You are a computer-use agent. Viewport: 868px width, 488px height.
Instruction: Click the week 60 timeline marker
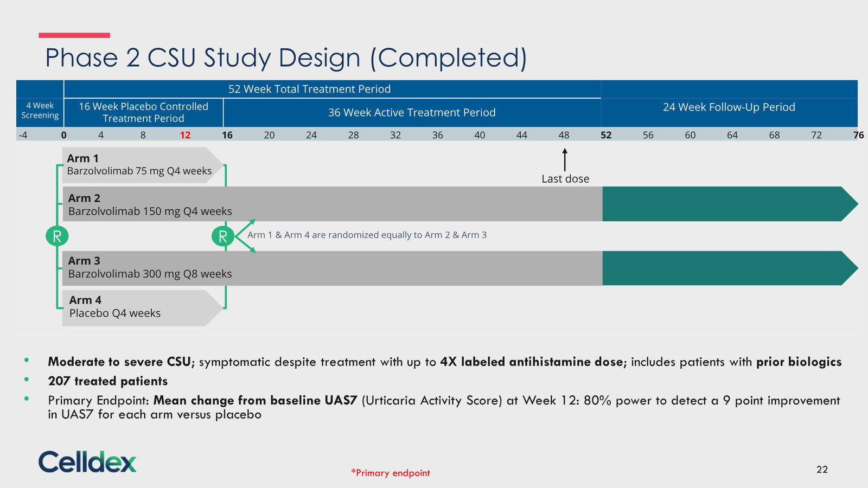coord(690,135)
